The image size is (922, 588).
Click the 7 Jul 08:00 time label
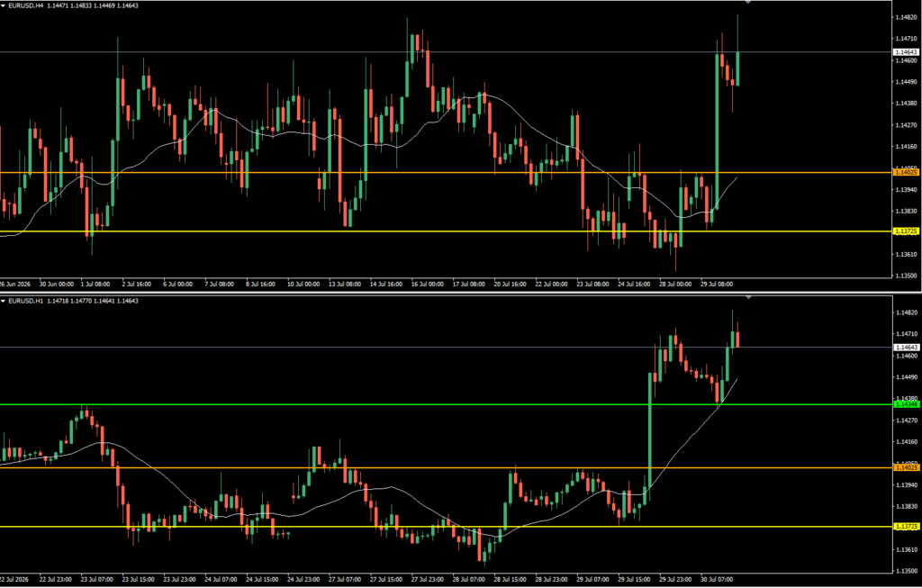click(219, 284)
